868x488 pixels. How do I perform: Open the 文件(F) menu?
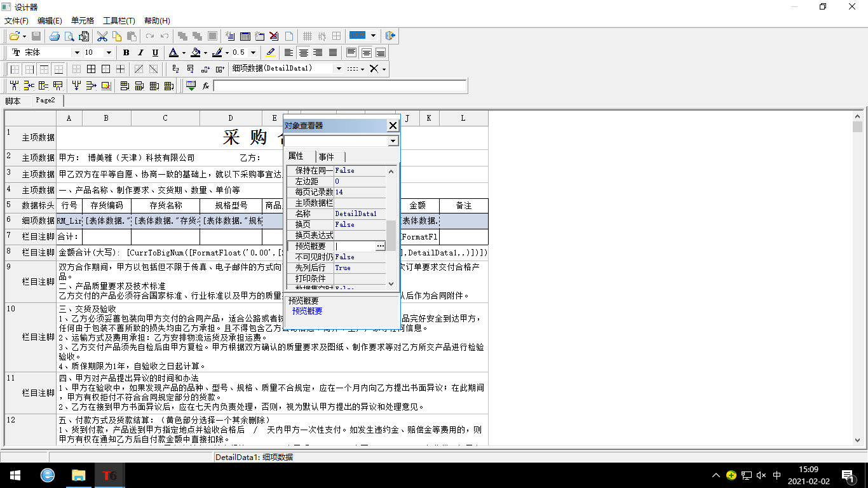[17, 21]
